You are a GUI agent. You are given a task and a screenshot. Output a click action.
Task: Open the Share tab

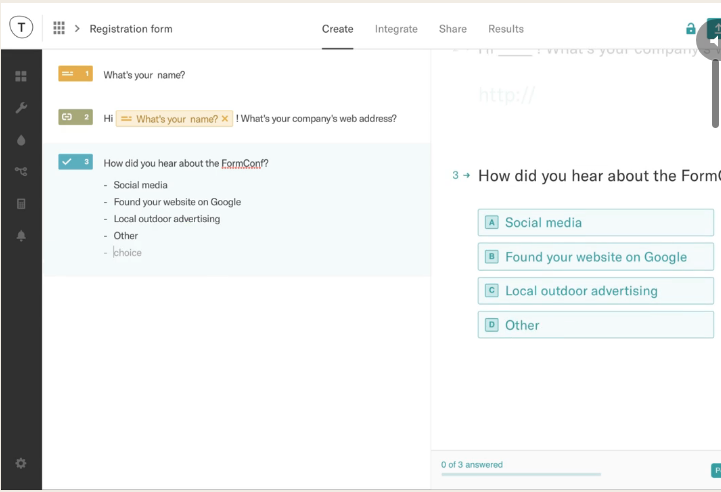[452, 29]
